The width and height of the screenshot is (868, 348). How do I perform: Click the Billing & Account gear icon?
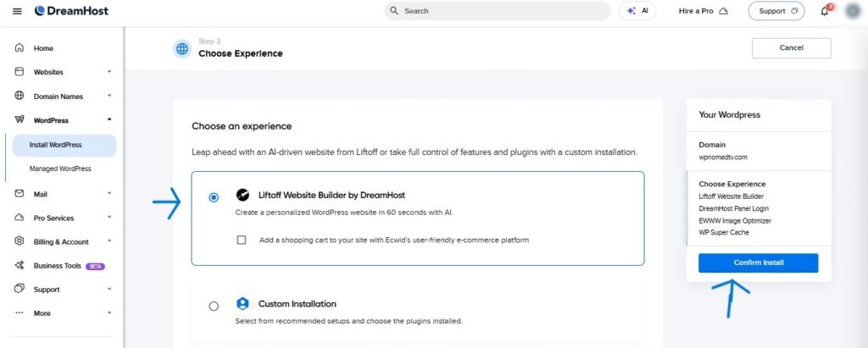tap(19, 241)
